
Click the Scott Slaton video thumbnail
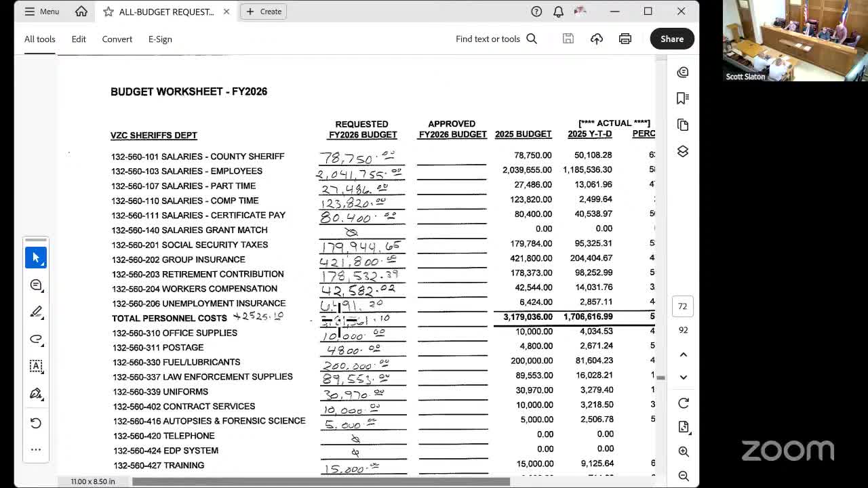click(x=795, y=41)
